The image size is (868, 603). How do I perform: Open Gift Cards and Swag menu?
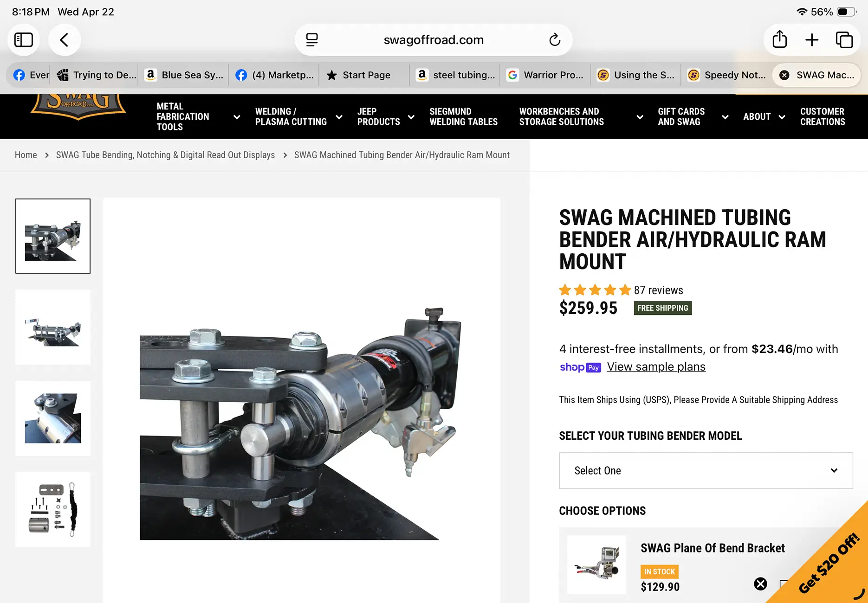point(681,117)
